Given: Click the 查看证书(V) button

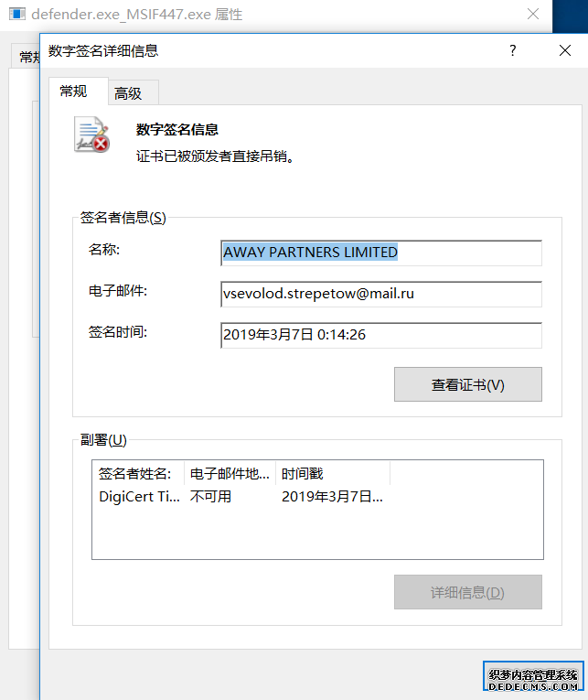Looking at the screenshot, I should (467, 384).
